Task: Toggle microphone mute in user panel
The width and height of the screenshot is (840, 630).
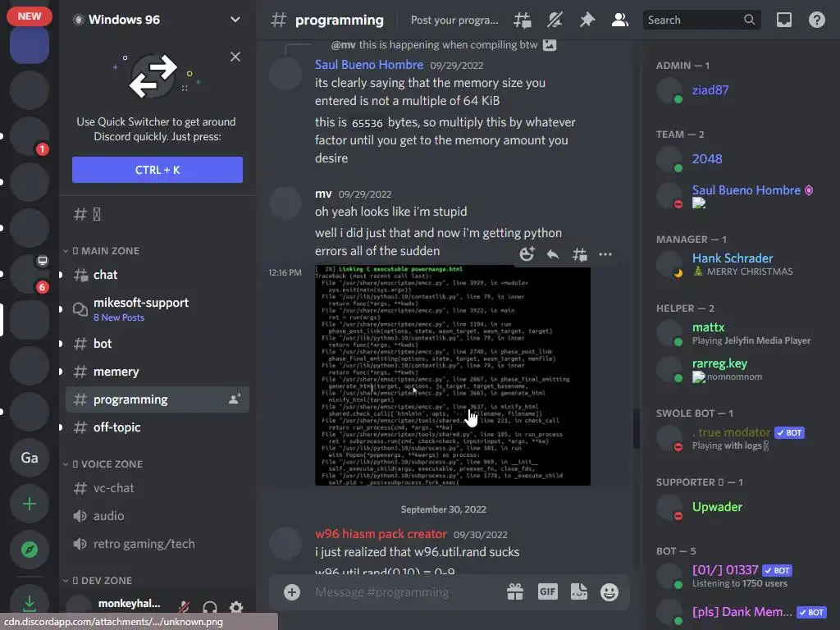Action: [184, 607]
